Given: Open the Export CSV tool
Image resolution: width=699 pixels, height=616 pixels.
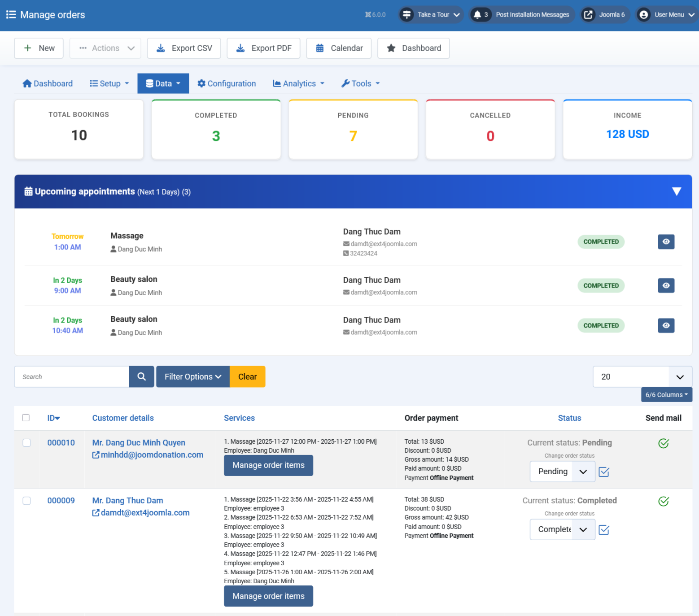Looking at the screenshot, I should [184, 48].
